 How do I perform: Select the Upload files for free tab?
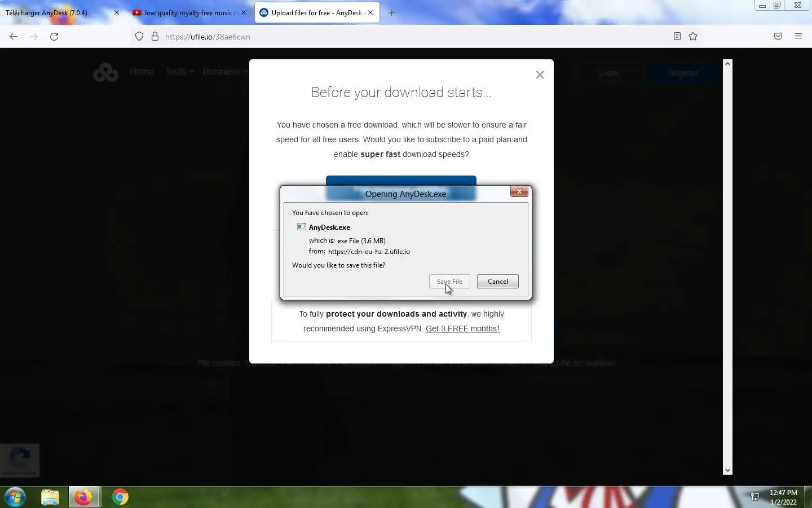coord(317,12)
